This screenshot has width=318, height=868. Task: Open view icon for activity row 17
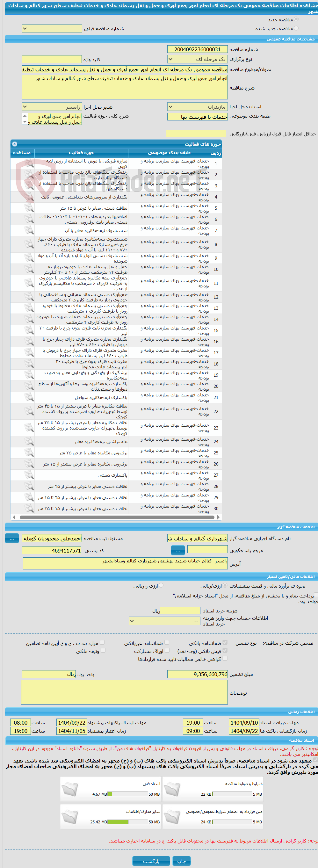tap(29, 352)
